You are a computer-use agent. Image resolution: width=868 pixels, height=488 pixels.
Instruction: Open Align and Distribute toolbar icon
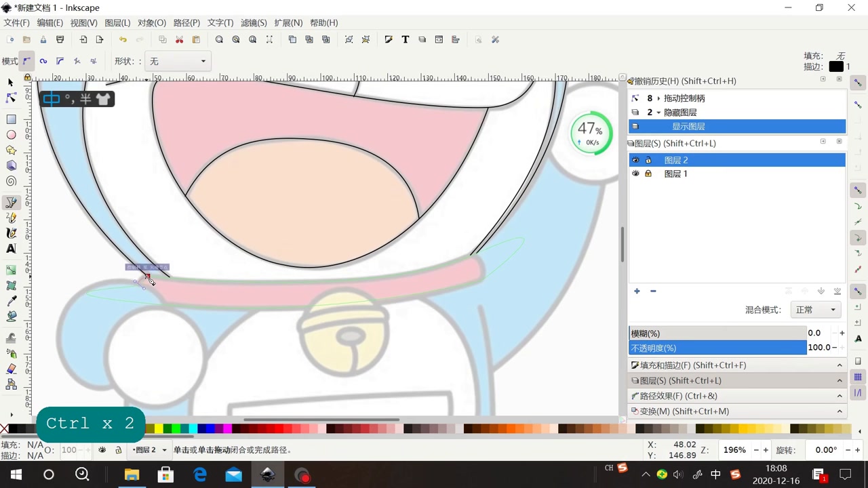point(456,39)
